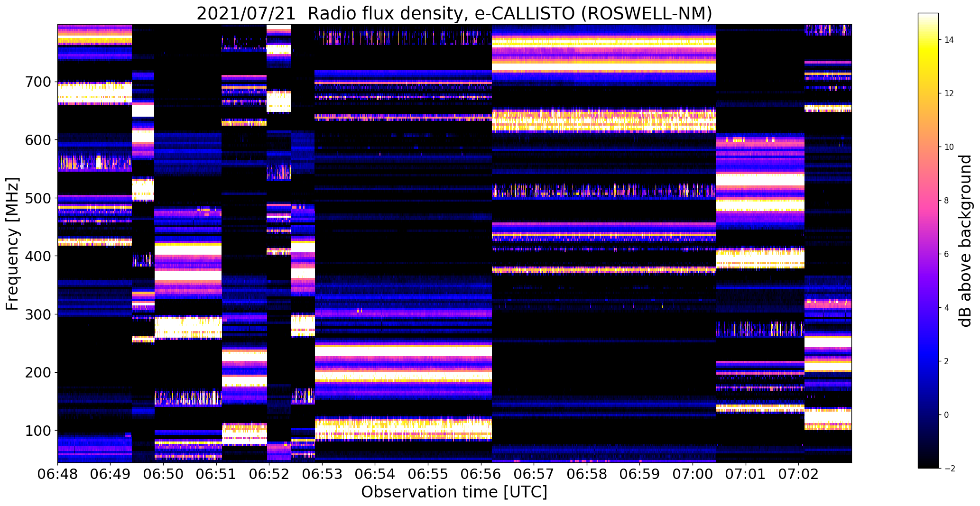Click the 06:52 time tick label
980x506 pixels.
pos(269,474)
